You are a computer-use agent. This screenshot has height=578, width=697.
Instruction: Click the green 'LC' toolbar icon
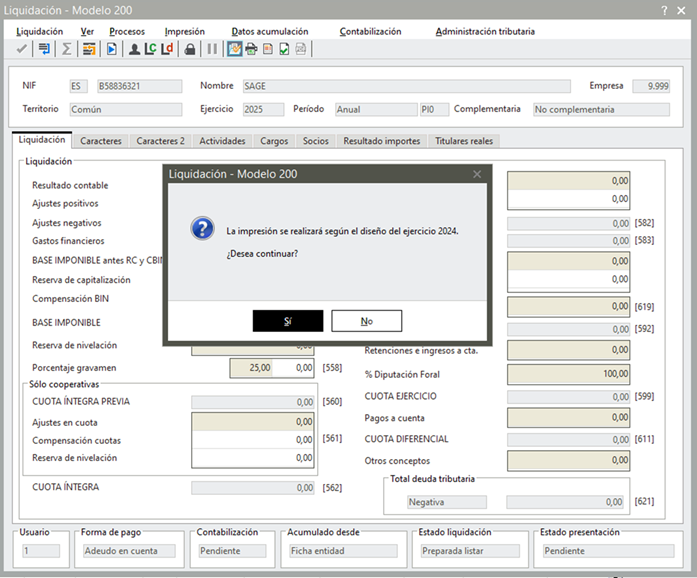[150, 48]
